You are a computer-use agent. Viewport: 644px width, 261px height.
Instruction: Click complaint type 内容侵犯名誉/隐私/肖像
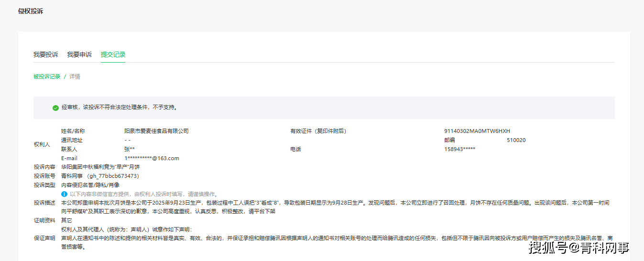pos(90,185)
